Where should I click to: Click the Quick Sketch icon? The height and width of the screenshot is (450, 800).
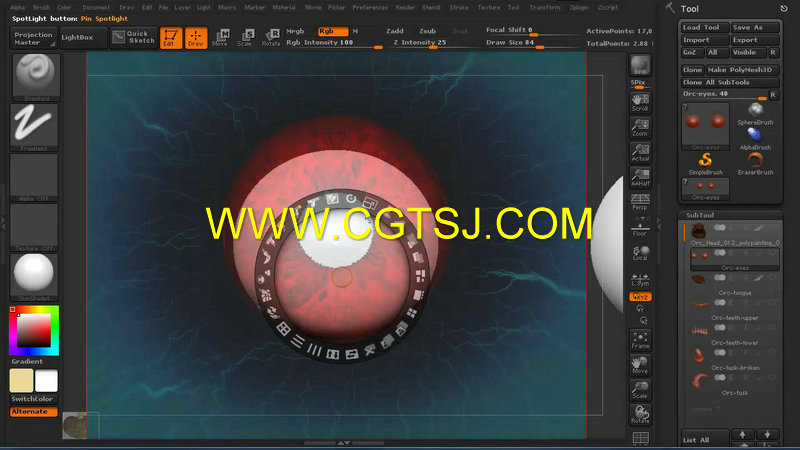134,37
